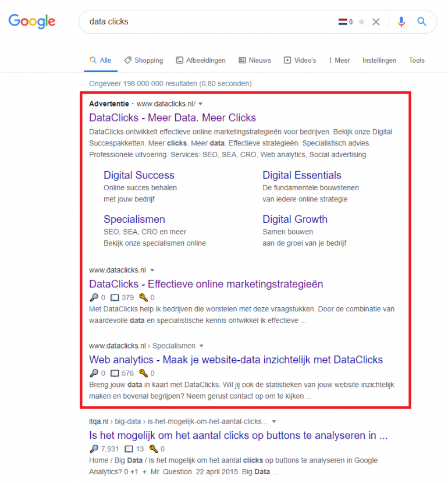The height and width of the screenshot is (483, 448).
Task: Click the 'De fundamentele bouwstenen' description text
Action: point(310,187)
